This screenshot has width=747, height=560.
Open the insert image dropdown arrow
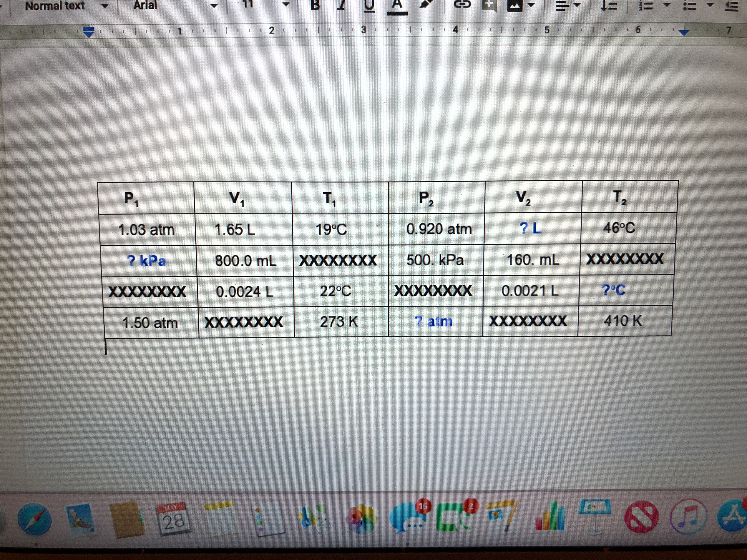[532, 5]
